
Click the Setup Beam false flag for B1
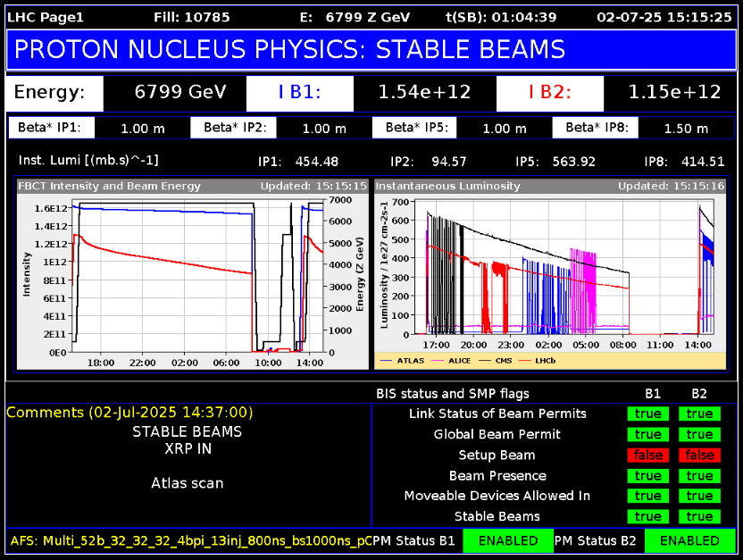[x=648, y=455]
